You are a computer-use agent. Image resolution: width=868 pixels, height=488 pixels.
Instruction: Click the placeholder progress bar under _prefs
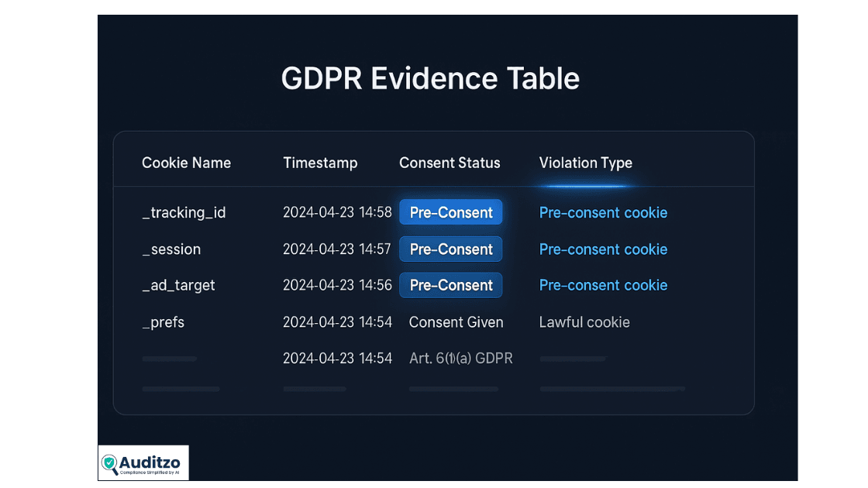169,358
